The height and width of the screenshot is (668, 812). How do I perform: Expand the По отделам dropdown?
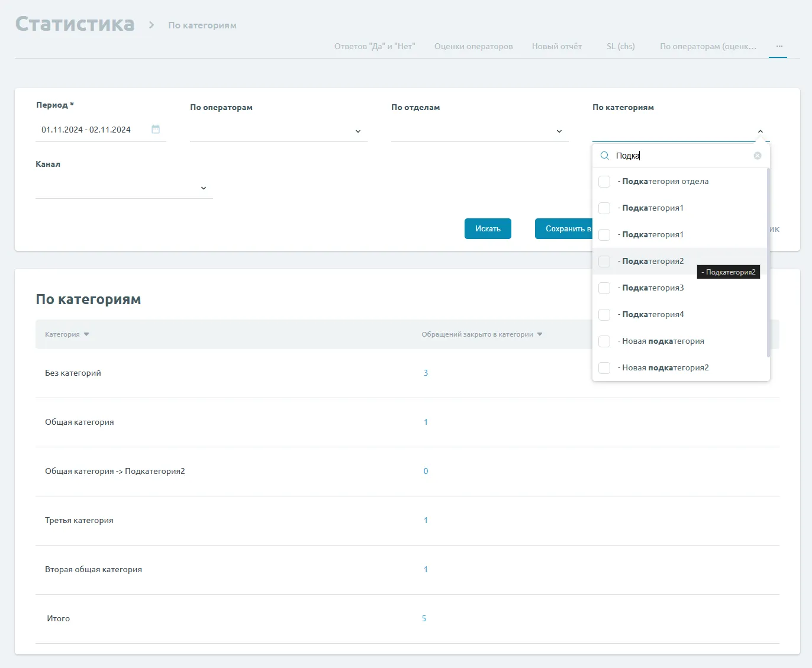pos(559,131)
